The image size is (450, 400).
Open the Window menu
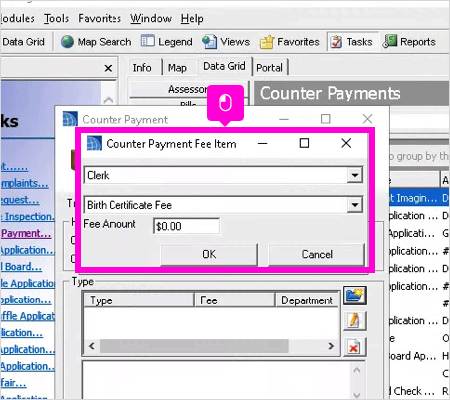[151, 18]
